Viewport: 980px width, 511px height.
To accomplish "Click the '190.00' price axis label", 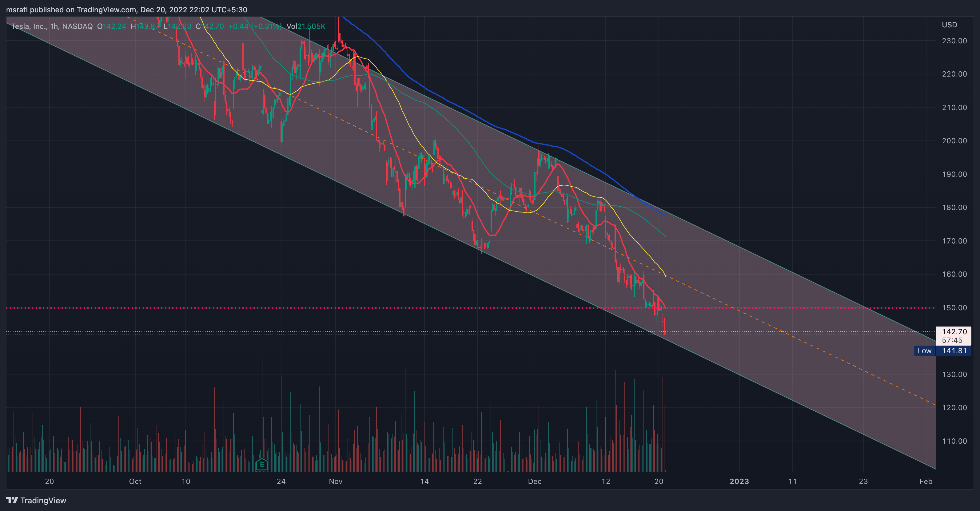I will [x=954, y=174].
